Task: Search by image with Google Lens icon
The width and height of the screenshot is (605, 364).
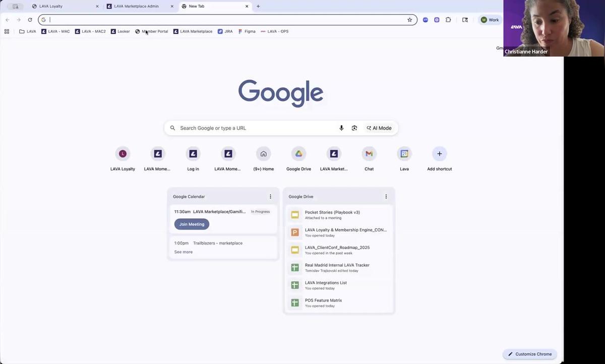Action: pos(354,128)
